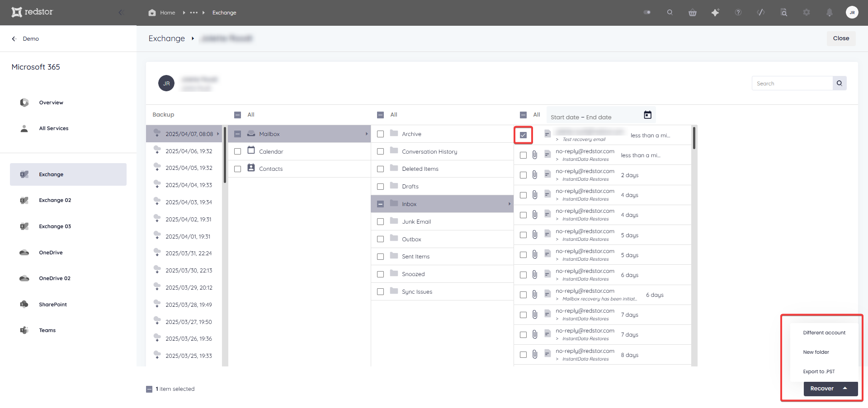Screen dimensions: 868x408
Task: Toggle the All checkbox above folders column
Action: click(381, 115)
